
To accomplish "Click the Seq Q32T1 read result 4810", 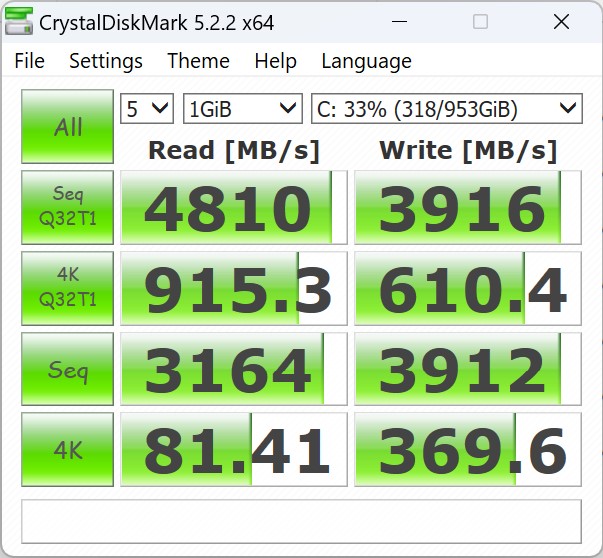I will click(x=234, y=208).
